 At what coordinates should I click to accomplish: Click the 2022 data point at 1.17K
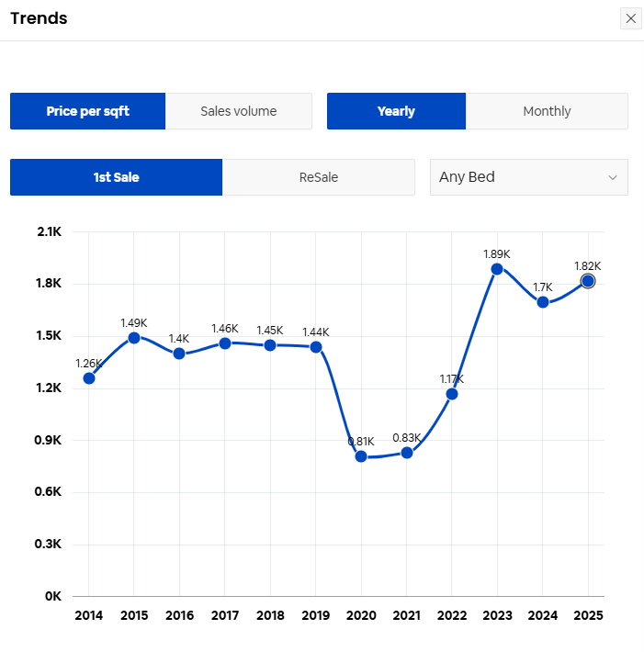pyautogui.click(x=452, y=394)
